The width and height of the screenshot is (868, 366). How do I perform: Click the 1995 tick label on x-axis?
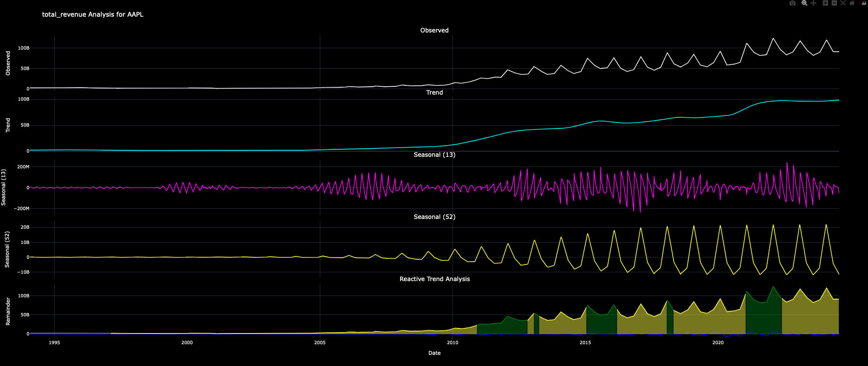[54, 342]
